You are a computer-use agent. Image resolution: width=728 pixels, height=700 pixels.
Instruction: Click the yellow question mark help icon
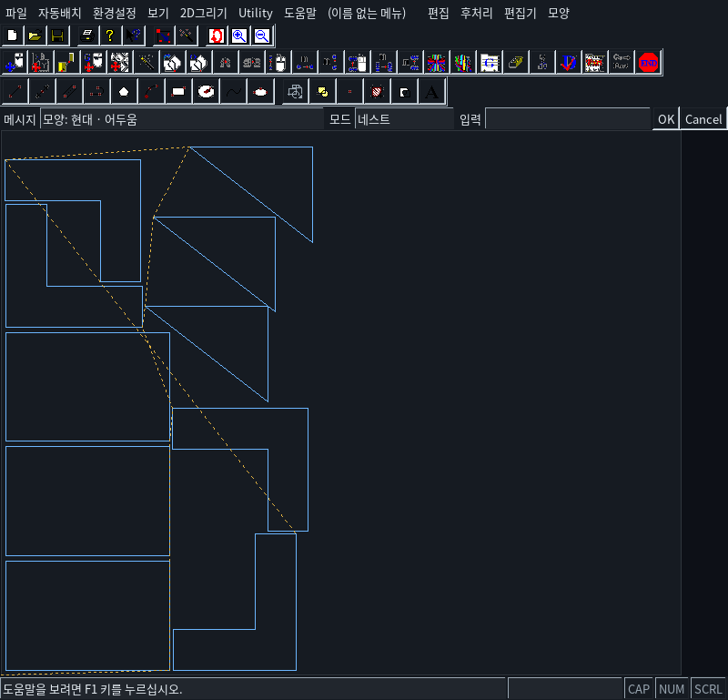click(110, 36)
